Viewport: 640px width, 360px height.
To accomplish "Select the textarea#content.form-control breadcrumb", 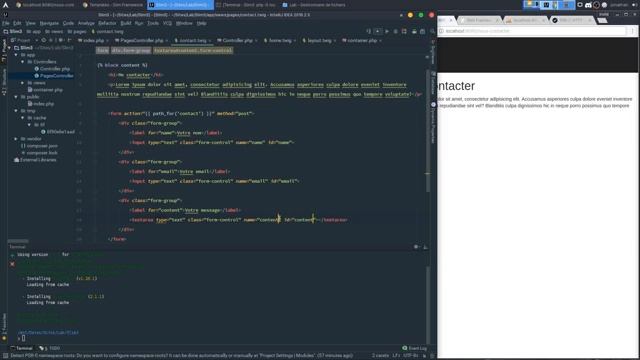I will (193, 51).
